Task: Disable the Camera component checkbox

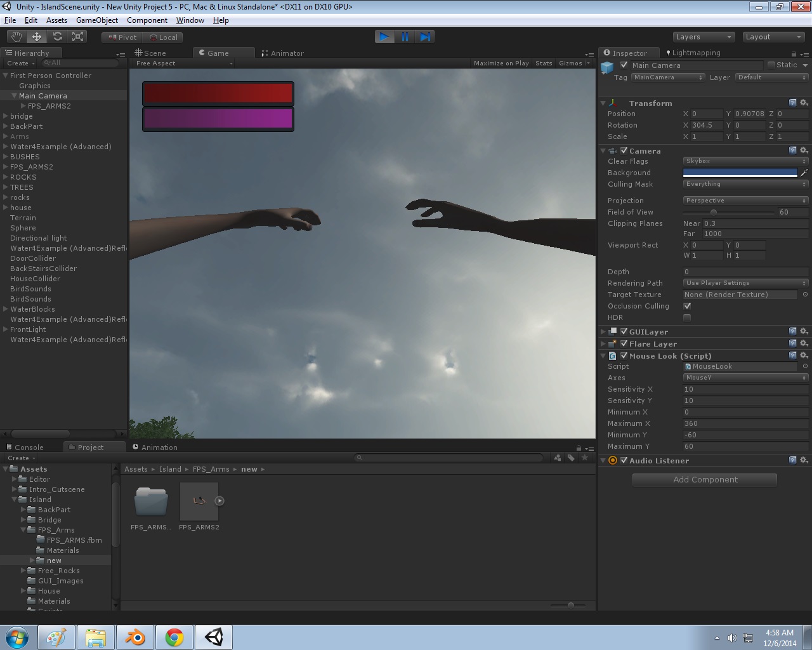Action: pos(624,150)
